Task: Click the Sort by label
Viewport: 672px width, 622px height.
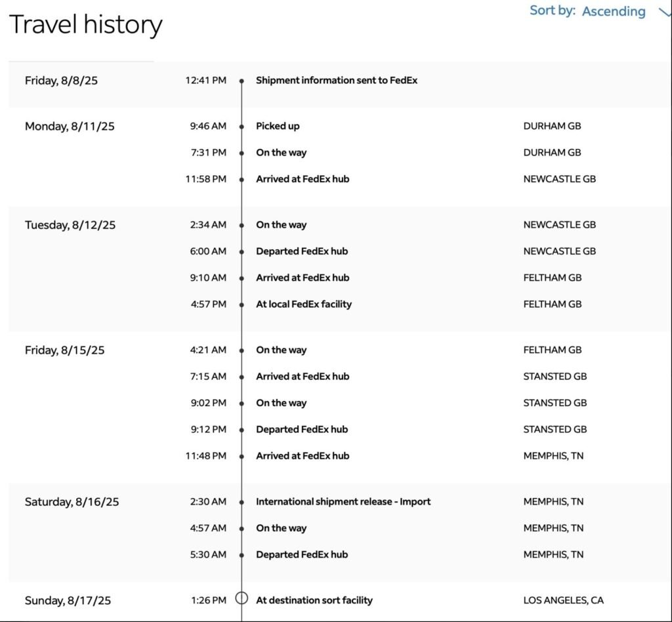Action: [552, 10]
